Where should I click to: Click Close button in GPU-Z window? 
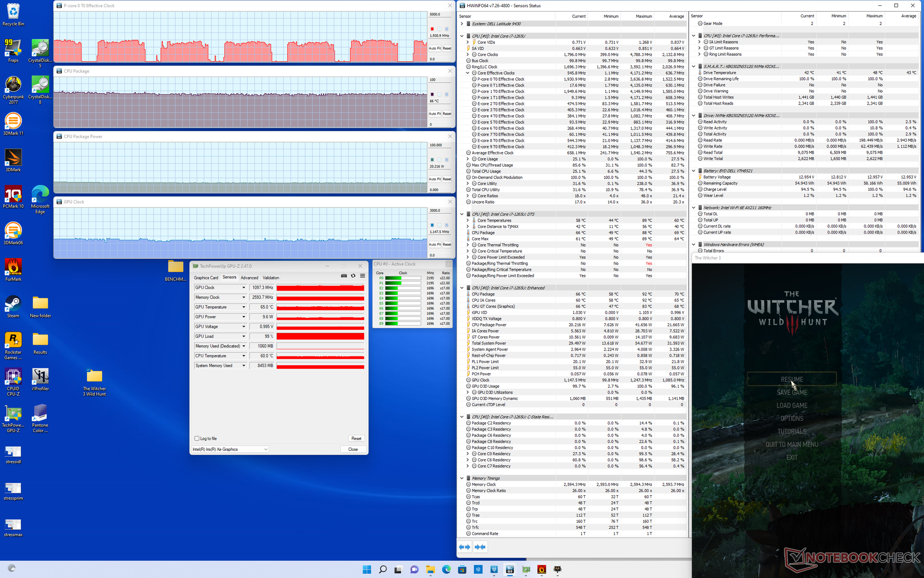point(353,449)
